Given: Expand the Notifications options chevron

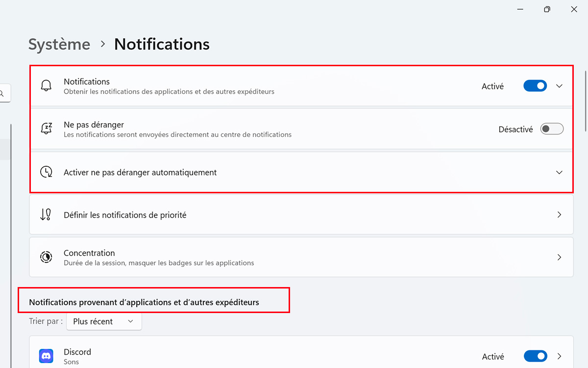Looking at the screenshot, I should [559, 86].
